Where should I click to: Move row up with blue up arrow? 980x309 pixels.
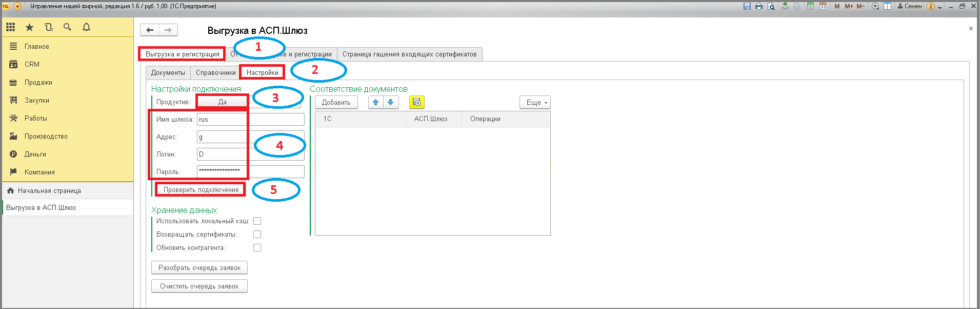coord(375,102)
